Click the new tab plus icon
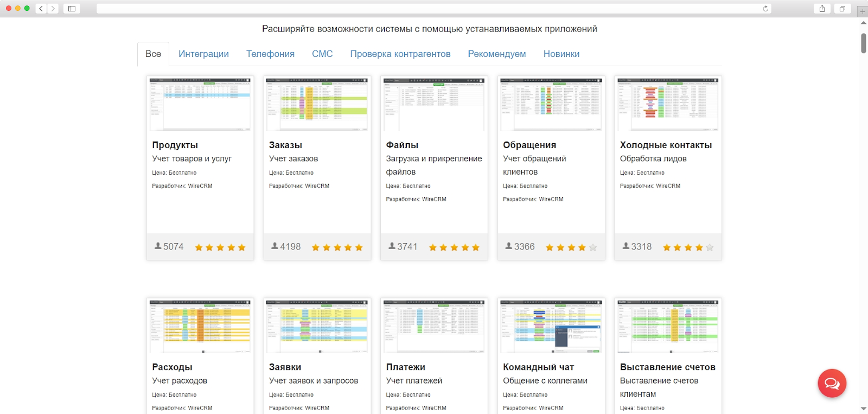Screen dimensions: 868x414 862,11
